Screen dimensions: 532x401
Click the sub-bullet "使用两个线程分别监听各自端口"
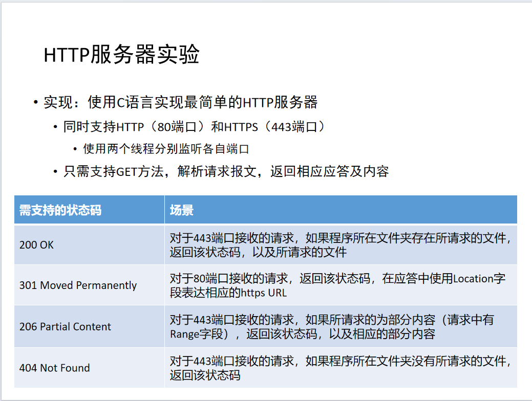[x=166, y=149]
